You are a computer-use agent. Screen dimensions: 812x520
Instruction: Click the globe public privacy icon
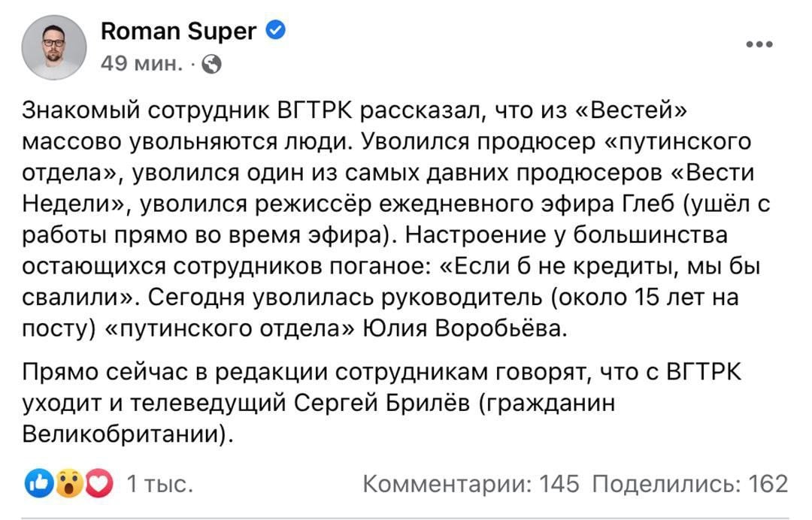pyautogui.click(x=212, y=65)
